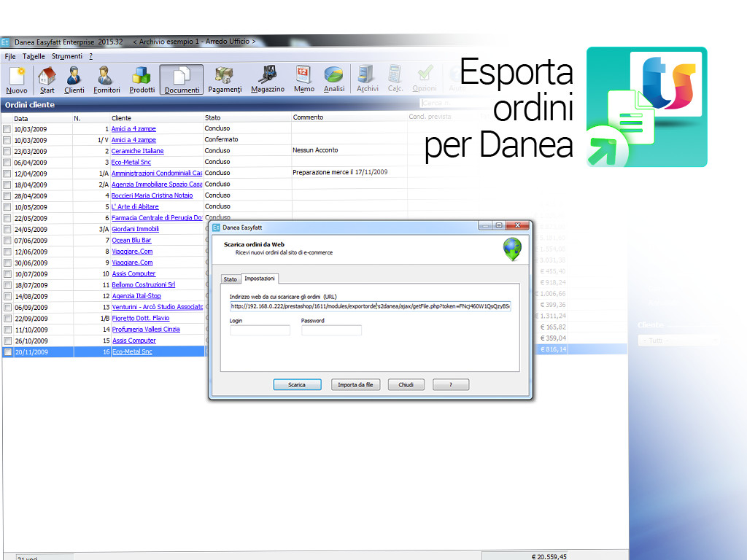747x560 pixels.
Task: Select the € 816,14 amount cell
Action: pyautogui.click(x=553, y=349)
